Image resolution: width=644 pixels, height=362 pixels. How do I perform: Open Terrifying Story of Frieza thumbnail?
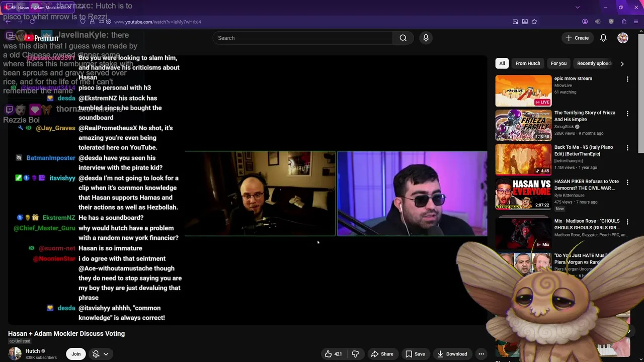[523, 125]
